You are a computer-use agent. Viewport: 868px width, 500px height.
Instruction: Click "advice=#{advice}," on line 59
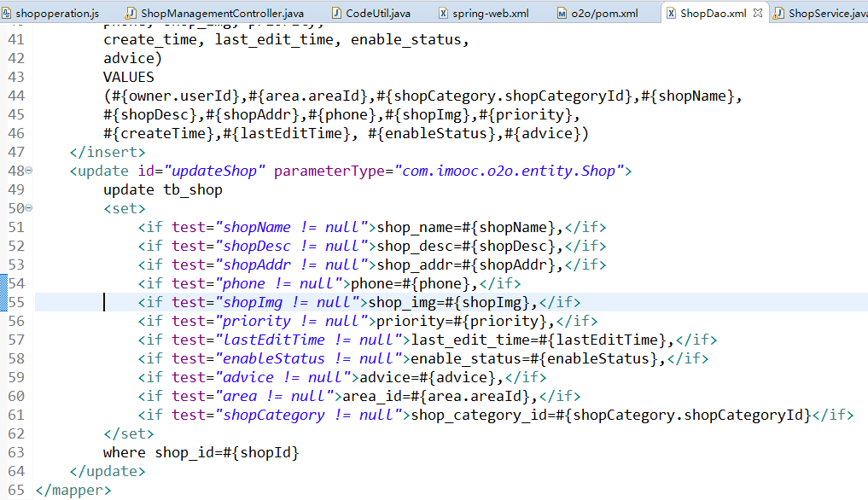coord(432,378)
